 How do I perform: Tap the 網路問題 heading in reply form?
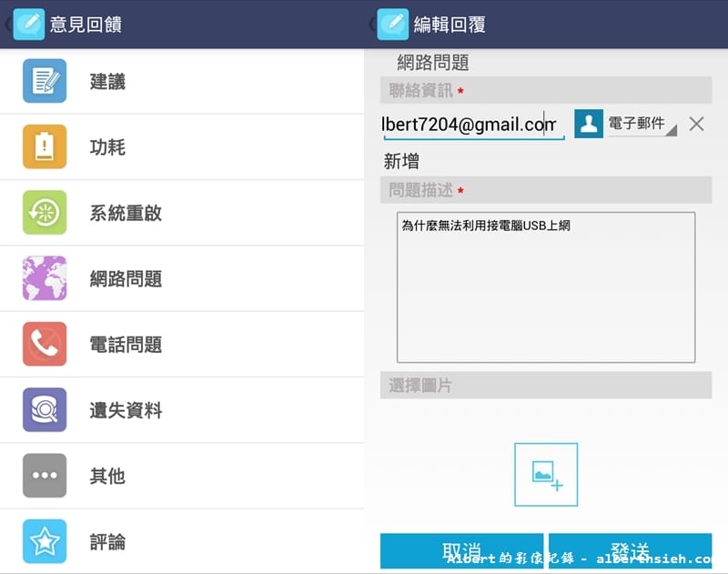[433, 63]
